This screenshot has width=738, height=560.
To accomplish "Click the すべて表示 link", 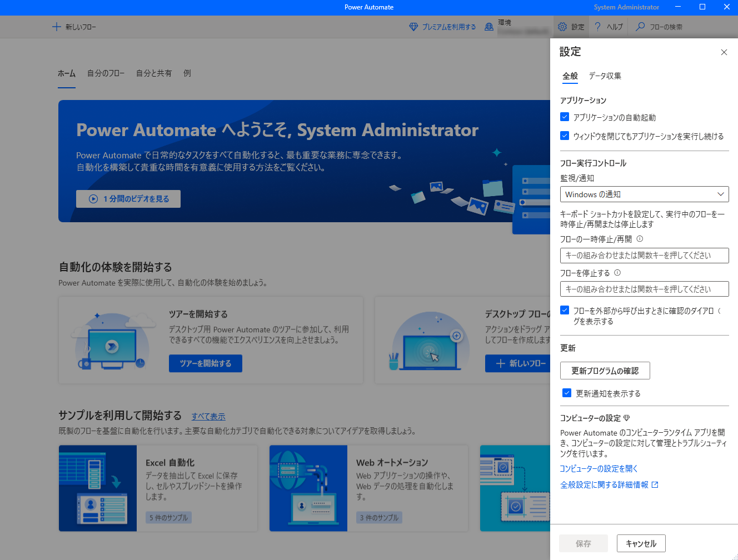I will pyautogui.click(x=208, y=417).
